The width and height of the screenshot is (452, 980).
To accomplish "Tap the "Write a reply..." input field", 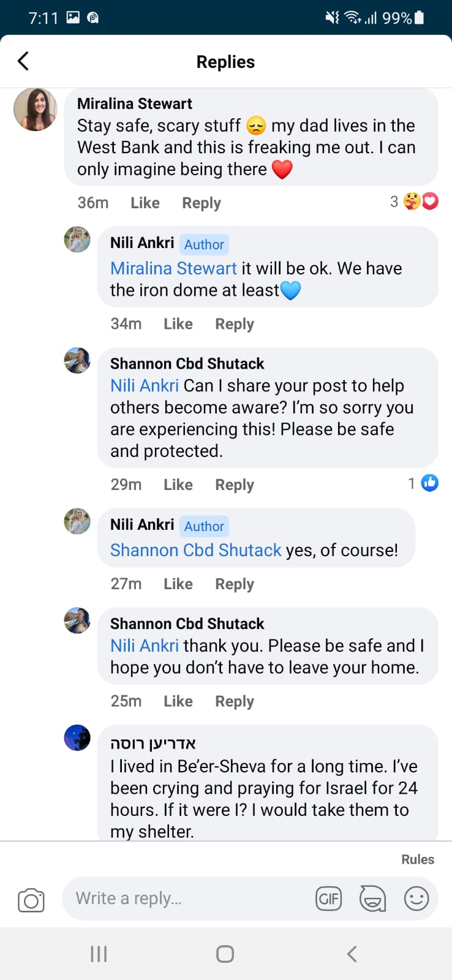I will [184, 899].
